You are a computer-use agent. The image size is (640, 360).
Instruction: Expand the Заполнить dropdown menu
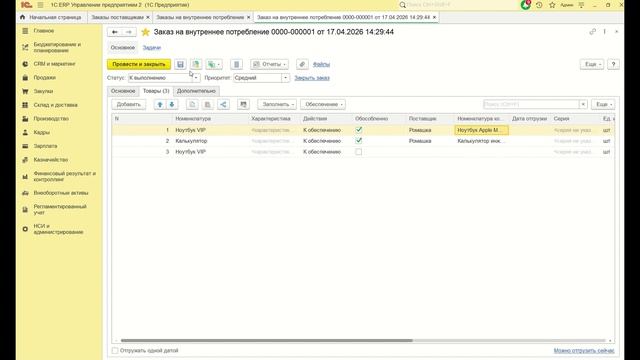pos(277,104)
